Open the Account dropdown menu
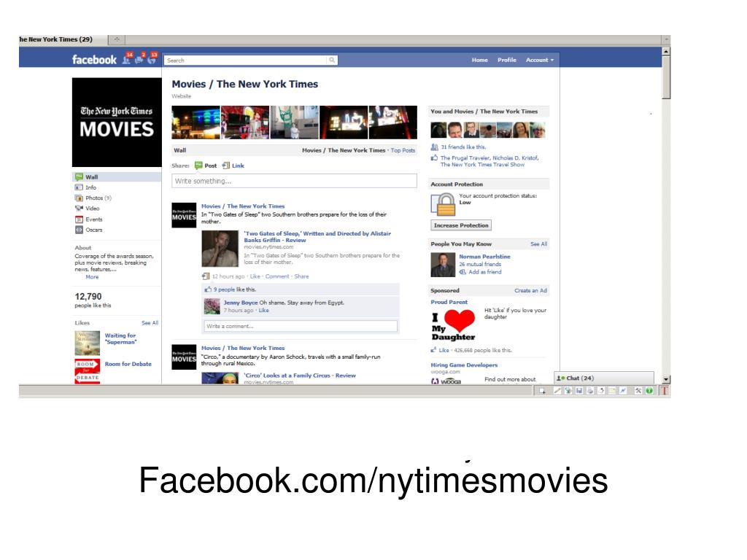Screen dimensions: 747x560 tap(540, 60)
